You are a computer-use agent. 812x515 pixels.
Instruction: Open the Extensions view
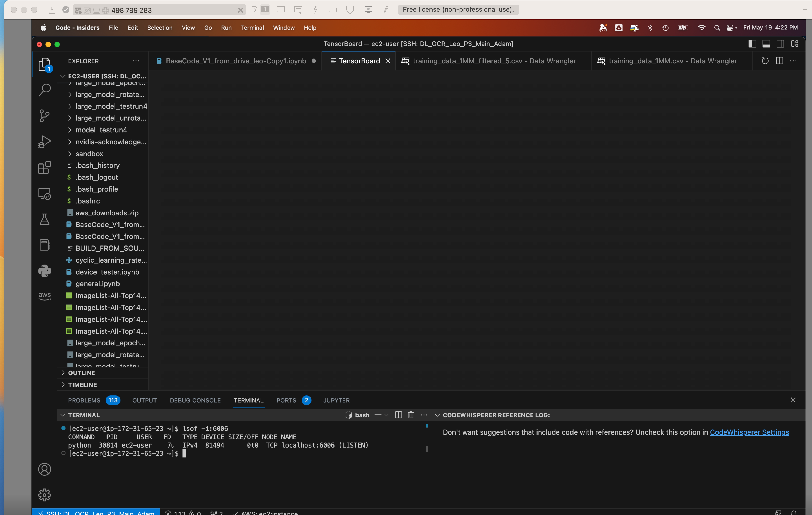click(x=44, y=168)
